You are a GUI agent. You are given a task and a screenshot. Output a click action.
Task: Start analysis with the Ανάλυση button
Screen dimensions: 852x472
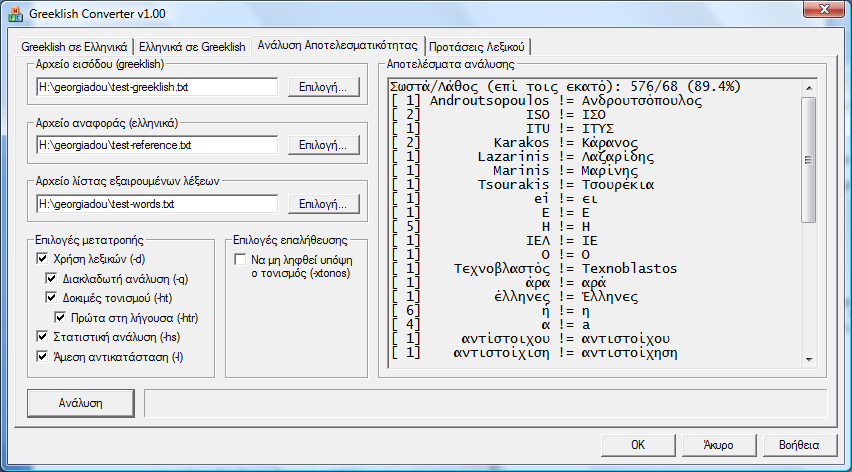coord(80,403)
